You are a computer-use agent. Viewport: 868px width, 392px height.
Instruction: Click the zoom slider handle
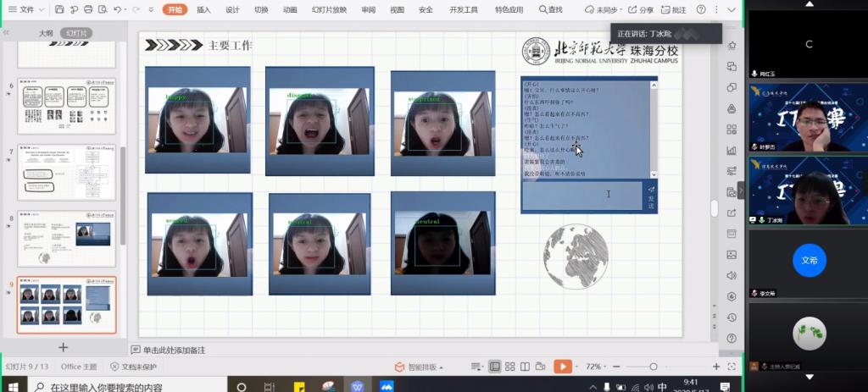point(654,367)
